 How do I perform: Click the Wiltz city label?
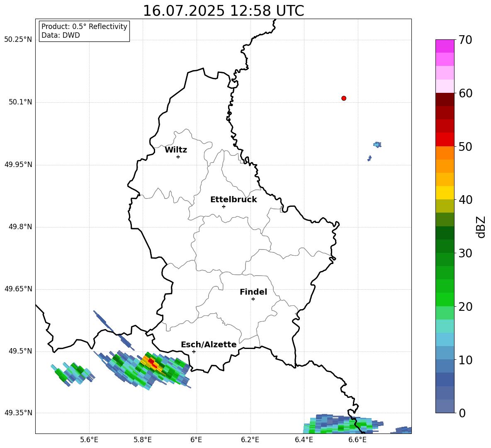pos(176,150)
